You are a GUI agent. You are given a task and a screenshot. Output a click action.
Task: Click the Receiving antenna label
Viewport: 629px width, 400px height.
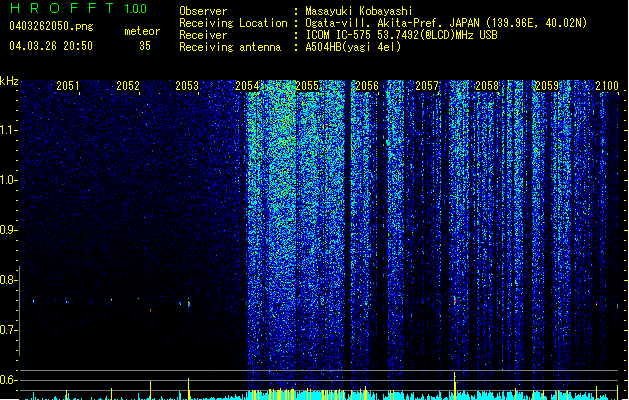click(x=230, y=47)
